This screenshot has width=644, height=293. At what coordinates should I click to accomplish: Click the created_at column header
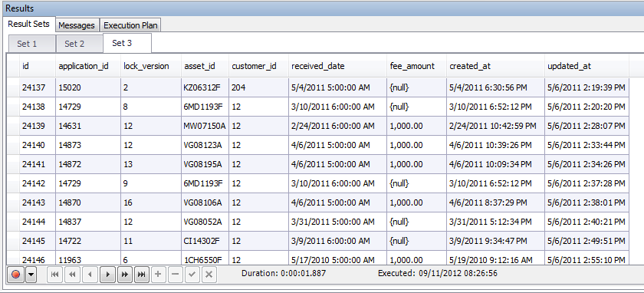(496, 66)
